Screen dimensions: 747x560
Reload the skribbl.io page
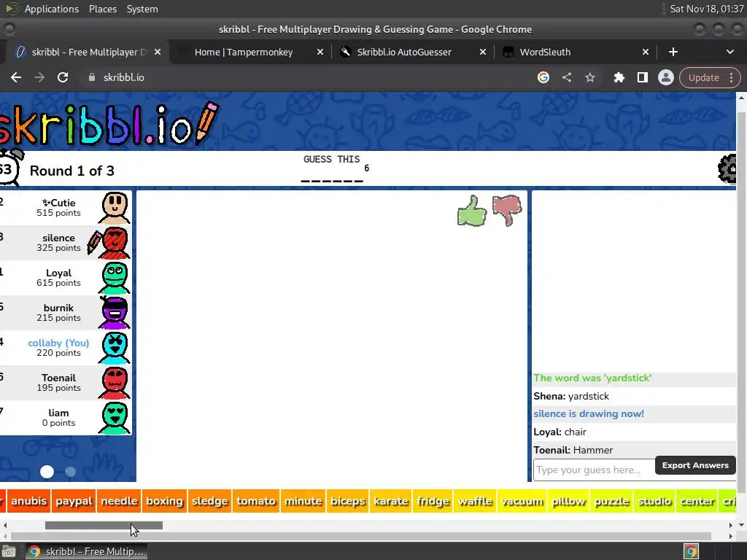click(x=63, y=77)
